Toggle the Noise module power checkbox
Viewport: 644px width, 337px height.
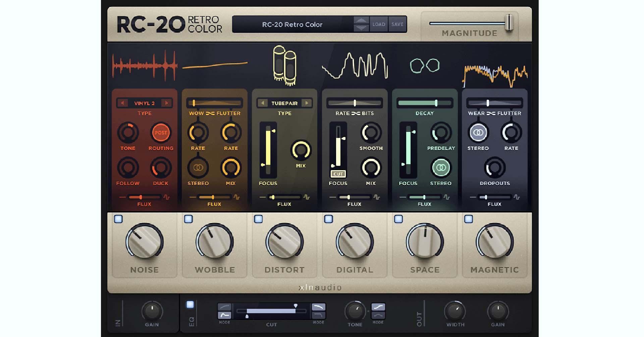118,219
